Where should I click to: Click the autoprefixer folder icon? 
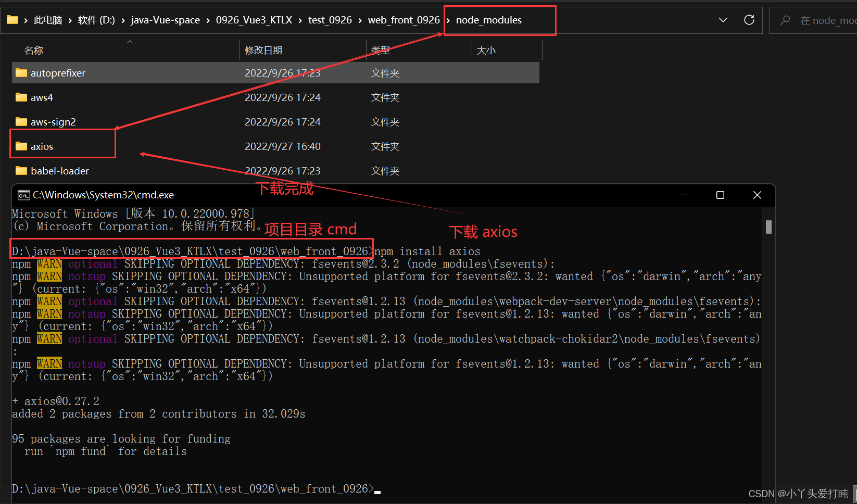tap(21, 73)
